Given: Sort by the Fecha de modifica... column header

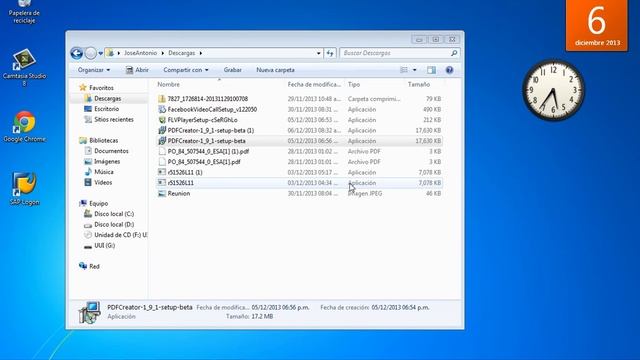Looking at the screenshot, I should pos(314,84).
